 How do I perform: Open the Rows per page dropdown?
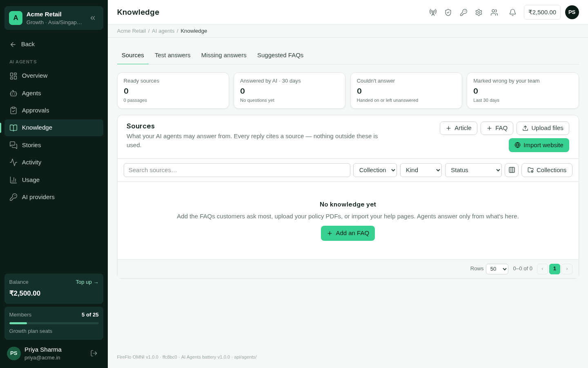point(497,269)
